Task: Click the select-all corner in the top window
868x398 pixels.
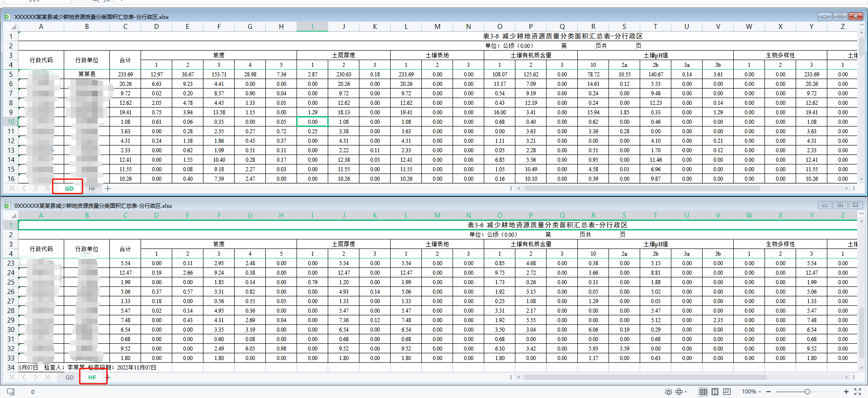Action: click(11, 27)
